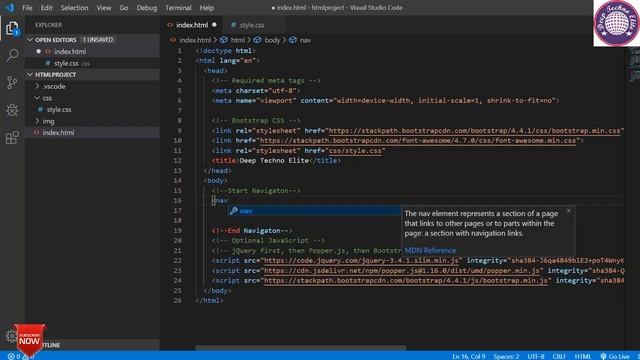Open the Help menu
640x360 pixels.
[x=207, y=7]
